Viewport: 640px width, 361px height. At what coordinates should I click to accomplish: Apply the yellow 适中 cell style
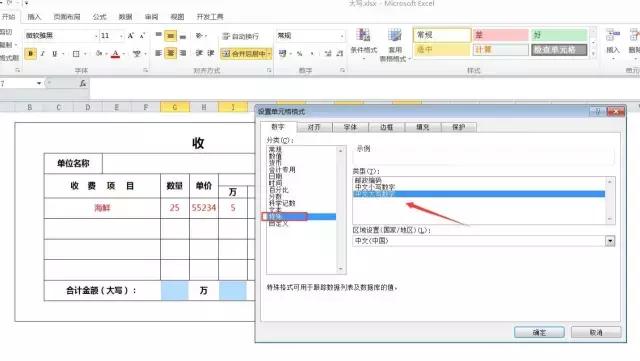[442, 50]
